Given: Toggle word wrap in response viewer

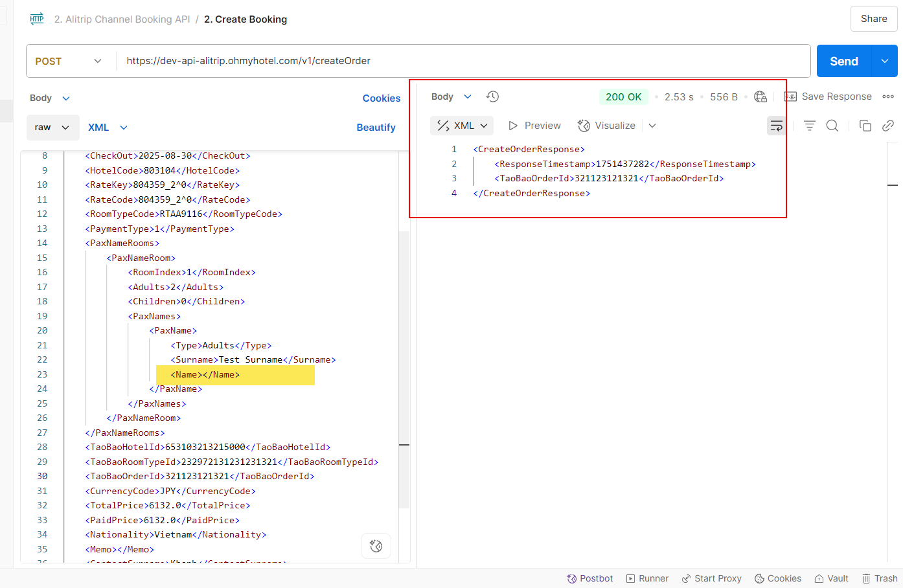Looking at the screenshot, I should [x=776, y=126].
